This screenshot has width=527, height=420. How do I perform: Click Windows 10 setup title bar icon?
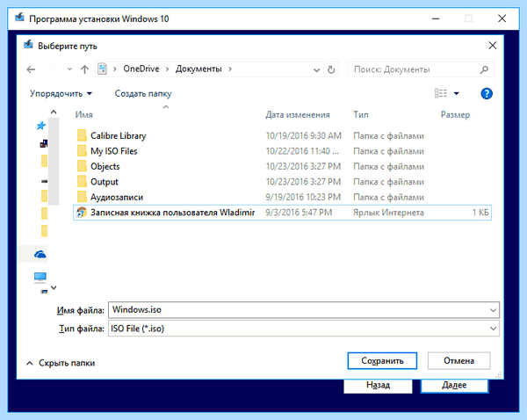[19, 18]
